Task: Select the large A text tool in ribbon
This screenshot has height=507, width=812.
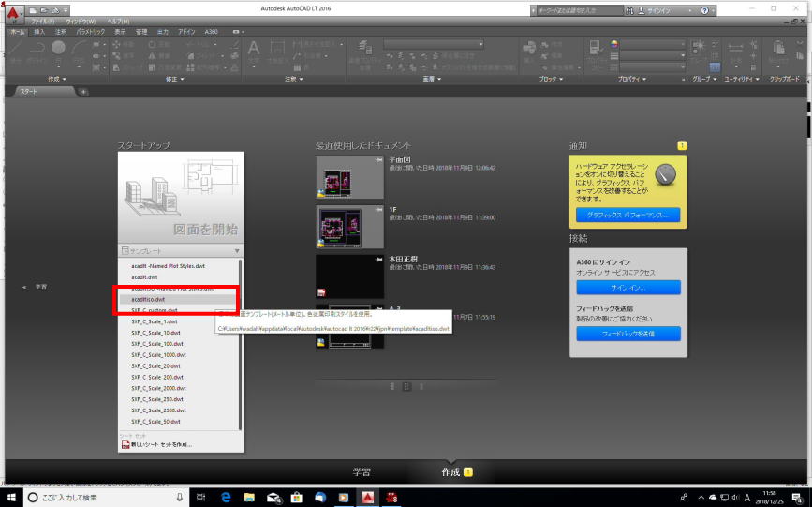Action: click(x=254, y=49)
